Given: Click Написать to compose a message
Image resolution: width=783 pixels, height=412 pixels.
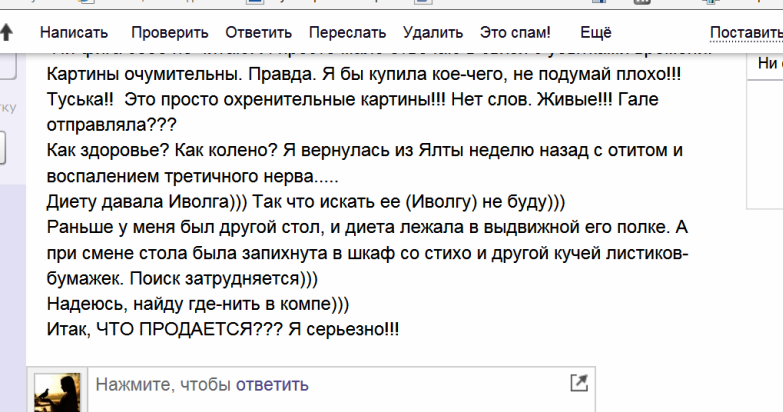Looking at the screenshot, I should pos(74,33).
